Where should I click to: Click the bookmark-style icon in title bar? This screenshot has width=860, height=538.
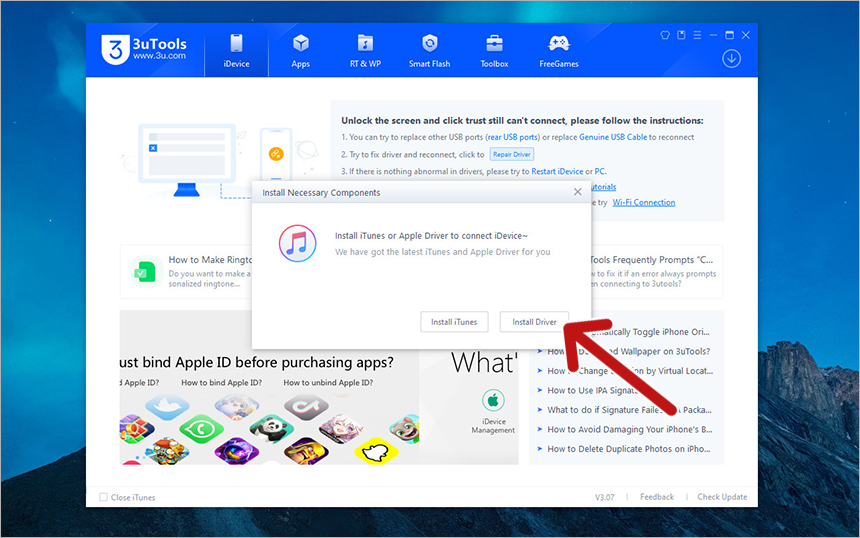click(681, 35)
